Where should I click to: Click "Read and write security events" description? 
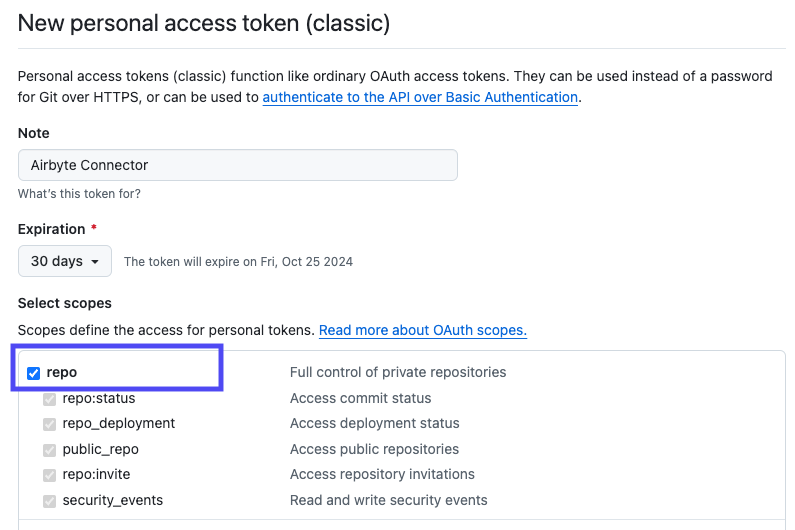coord(389,500)
